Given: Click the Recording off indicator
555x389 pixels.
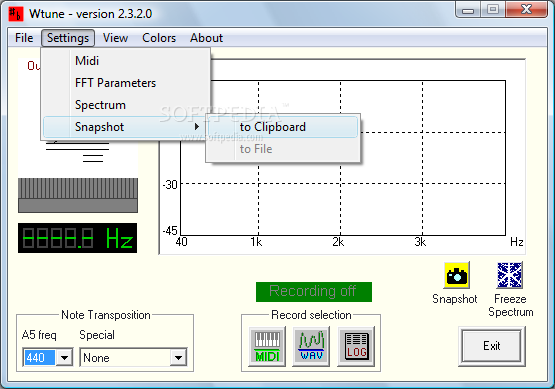Looking at the screenshot, I should 314,292.
